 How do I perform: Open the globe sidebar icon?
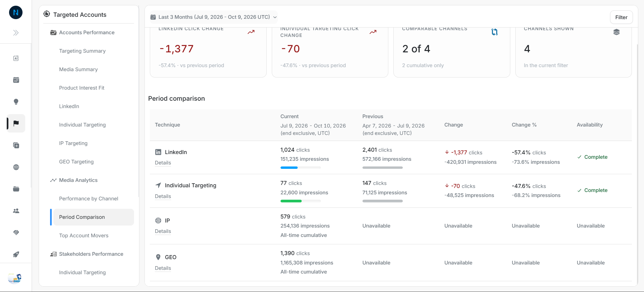tap(16, 167)
